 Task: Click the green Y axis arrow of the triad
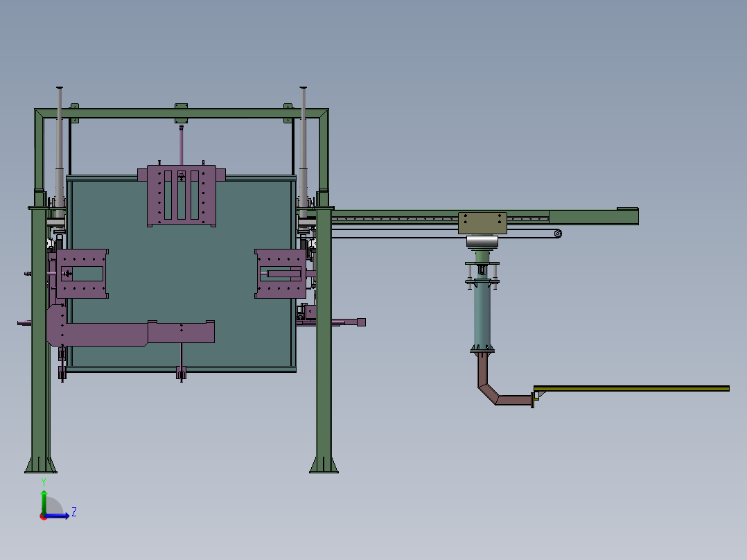click(44, 498)
